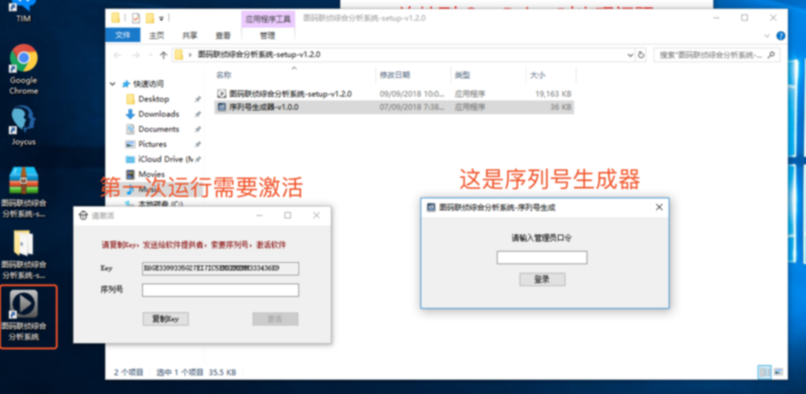This screenshot has height=394, width=806.
Task: Close the 请激活 activation dialog
Action: coord(316,216)
